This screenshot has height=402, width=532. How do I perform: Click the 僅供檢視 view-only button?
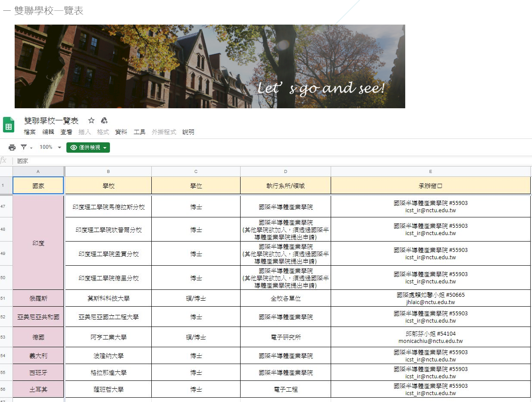point(88,148)
